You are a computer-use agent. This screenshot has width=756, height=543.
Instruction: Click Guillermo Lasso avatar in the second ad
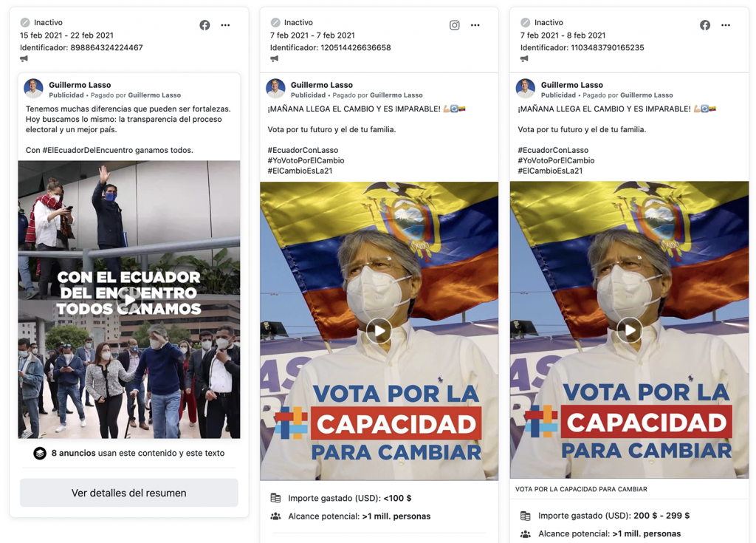point(276,89)
